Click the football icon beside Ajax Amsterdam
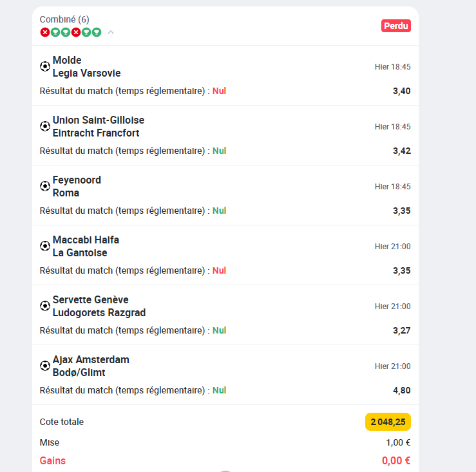Screen dimensions: 476x472 coord(45,366)
